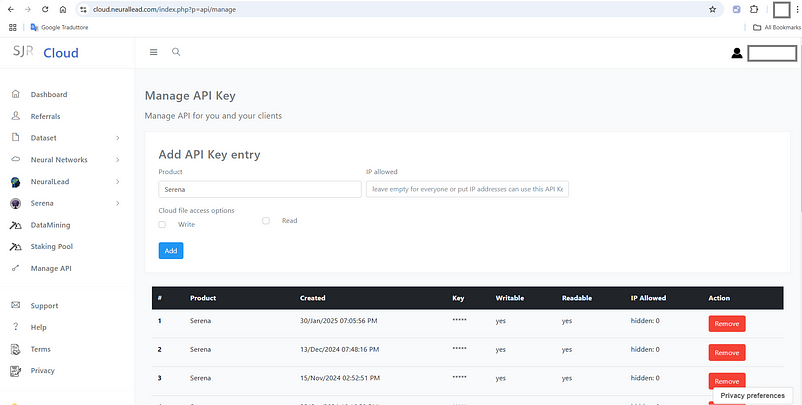Viewport: 802px width, 405px height.
Task: Click the NeuralLead brain icon
Action: point(15,182)
